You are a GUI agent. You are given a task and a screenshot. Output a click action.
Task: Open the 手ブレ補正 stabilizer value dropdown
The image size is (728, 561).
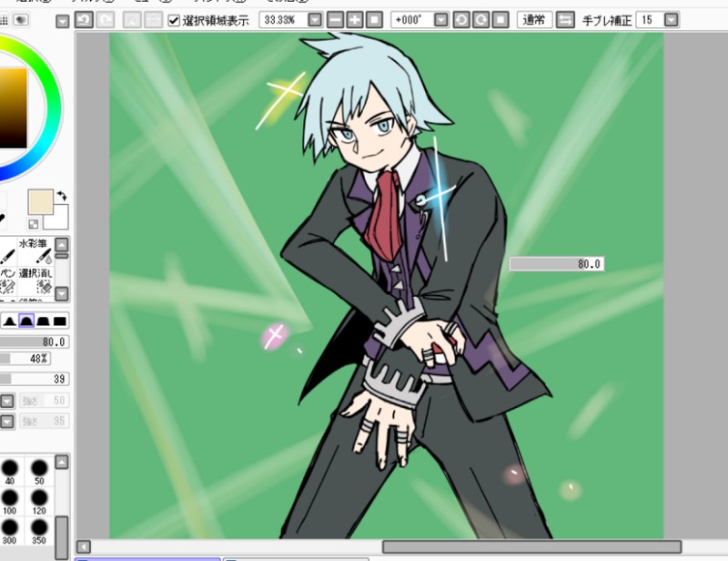[x=672, y=20]
